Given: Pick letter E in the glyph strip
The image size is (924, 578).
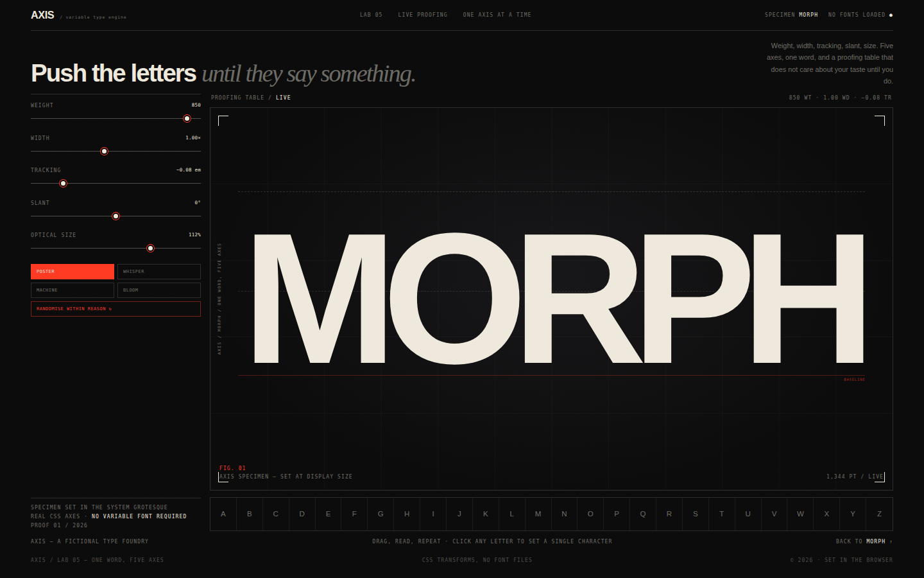Looking at the screenshot, I should [x=329, y=514].
